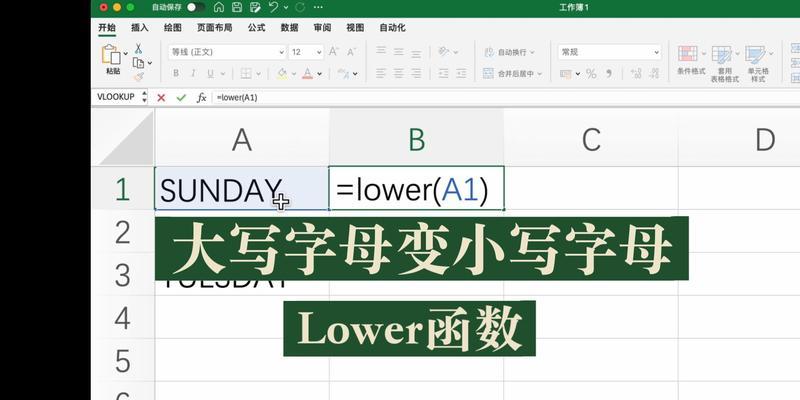Switch to the 审阅 tab
The image size is (800, 400).
[x=322, y=28]
